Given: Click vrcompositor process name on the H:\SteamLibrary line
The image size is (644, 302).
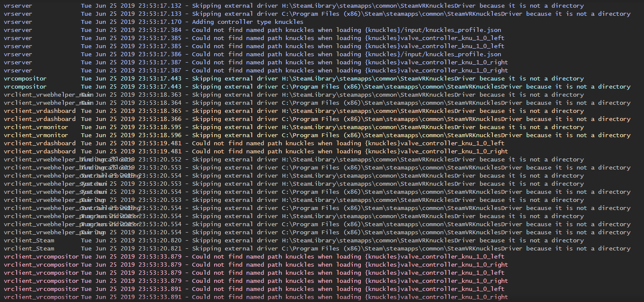Looking at the screenshot, I should tap(25, 78).
